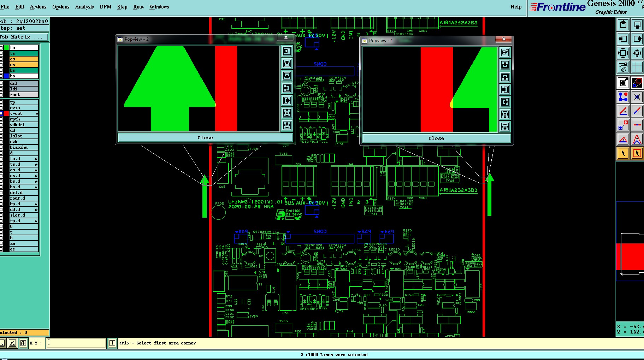Open the Edit menu
This screenshot has width=644, height=360.
pyautogui.click(x=20, y=7)
